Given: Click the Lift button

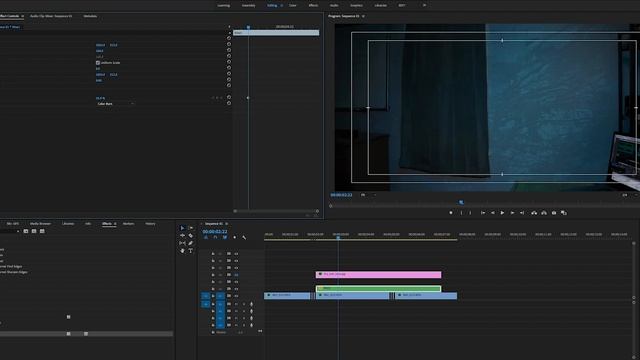Looking at the screenshot, I should 534,213.
